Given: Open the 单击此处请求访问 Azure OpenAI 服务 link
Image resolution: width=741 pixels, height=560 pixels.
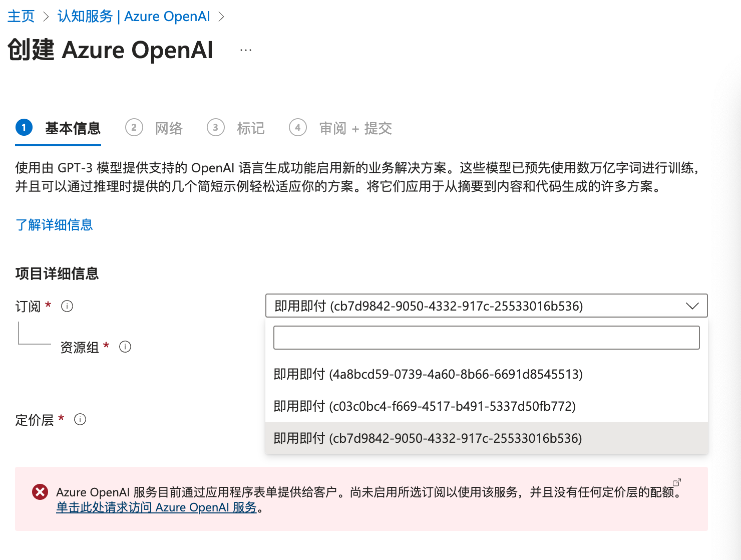Looking at the screenshot, I should [156, 507].
